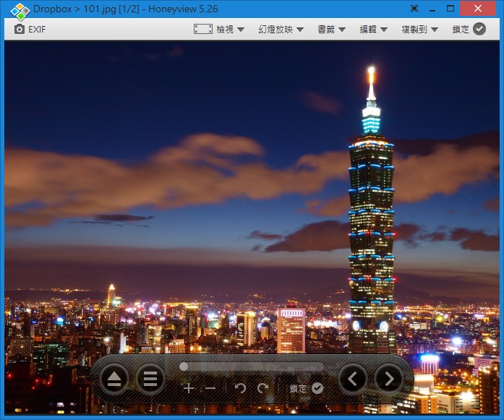
Task: Open the 複製到 (Copy to) menu
Action: tap(414, 29)
